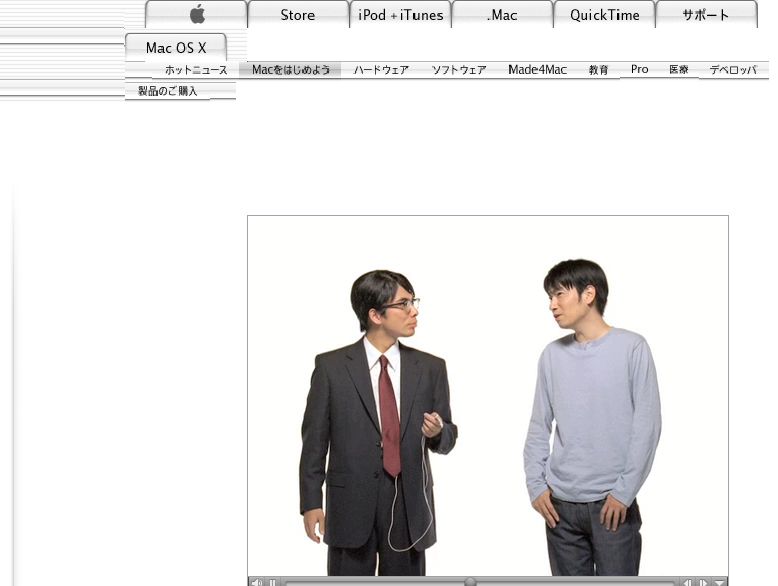
Task: Click the video frame with two men
Action: point(488,396)
